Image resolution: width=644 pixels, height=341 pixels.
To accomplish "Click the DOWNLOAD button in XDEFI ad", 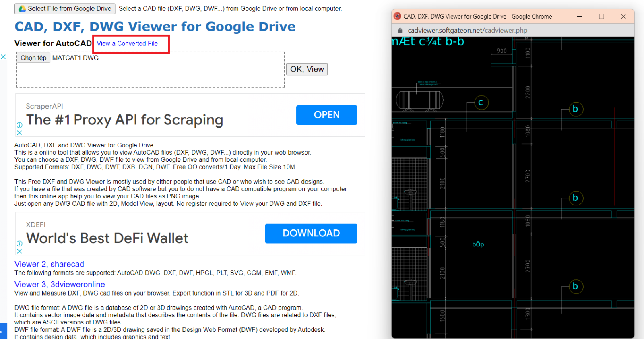I will coord(311,234).
